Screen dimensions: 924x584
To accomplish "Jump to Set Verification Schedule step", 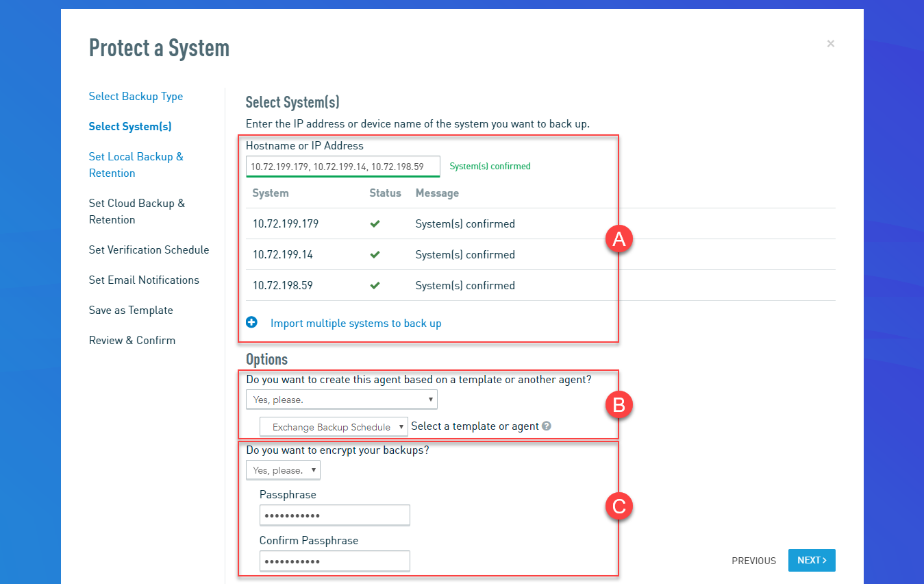I will click(x=149, y=250).
